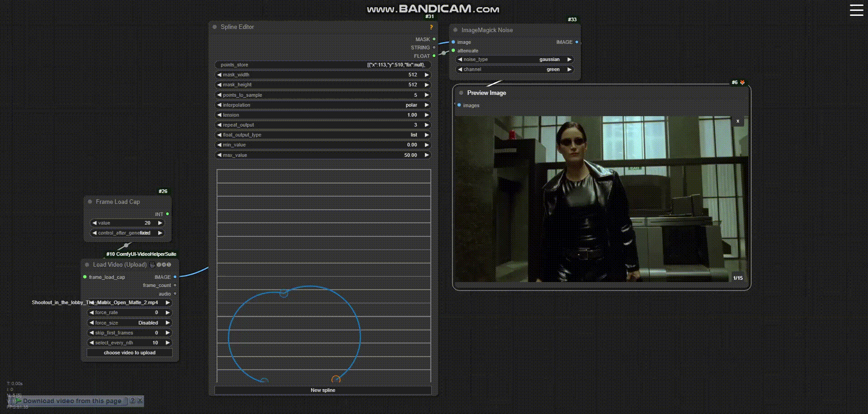This screenshot has width=868, height=414.
Task: Click the STRING output port on Spline Editor
Action: click(x=434, y=47)
